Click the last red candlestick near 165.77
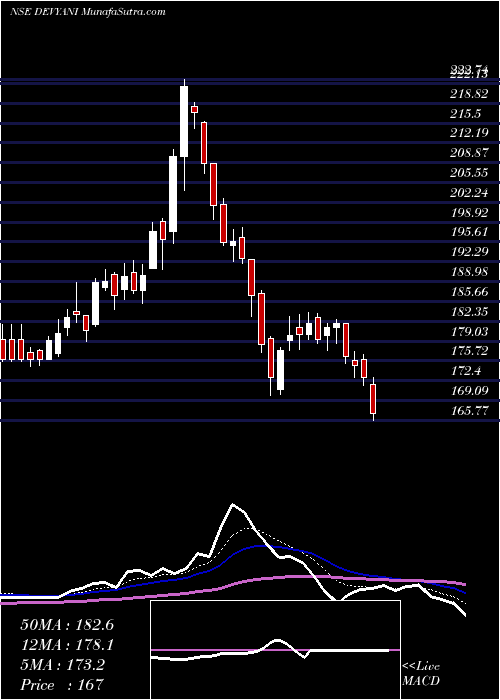Screen dimensions: 500x700 [x=373, y=399]
